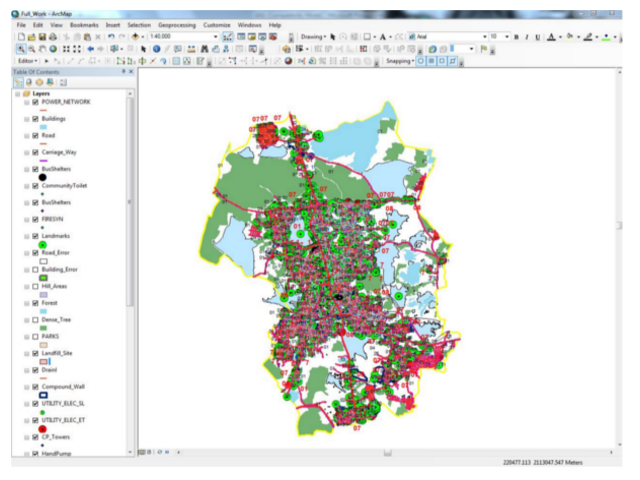This screenshot has width=640, height=480.
Task: Click the Table Of Contents vertical scrollbar
Action: pos(130,202)
